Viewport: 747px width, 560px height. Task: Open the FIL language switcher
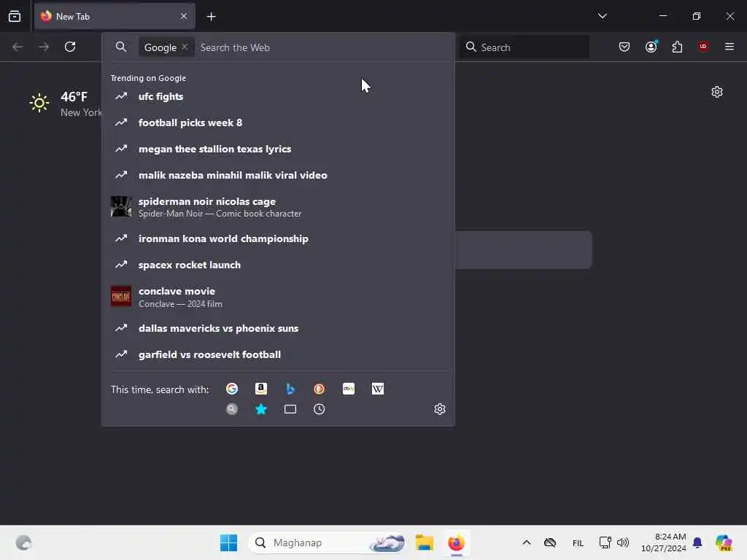[x=578, y=542]
